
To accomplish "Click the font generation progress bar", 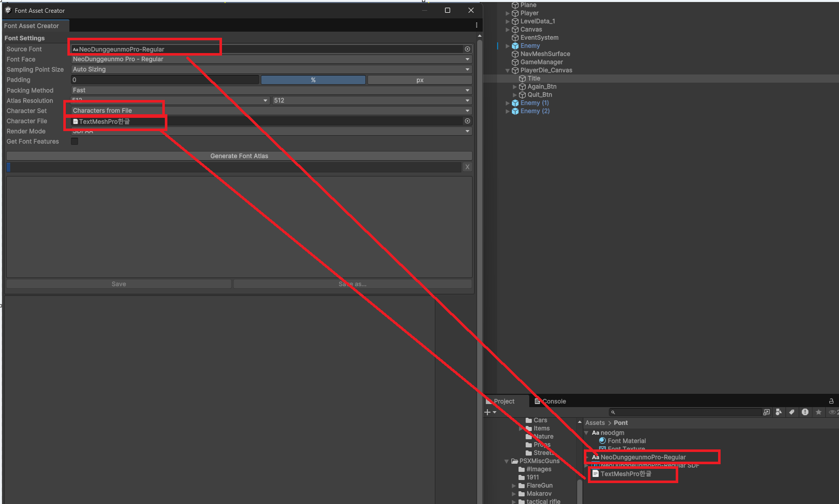I will tap(234, 167).
